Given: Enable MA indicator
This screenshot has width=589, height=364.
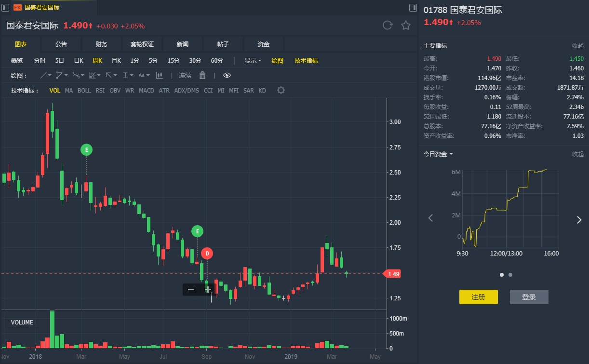Looking at the screenshot, I should 69,91.
